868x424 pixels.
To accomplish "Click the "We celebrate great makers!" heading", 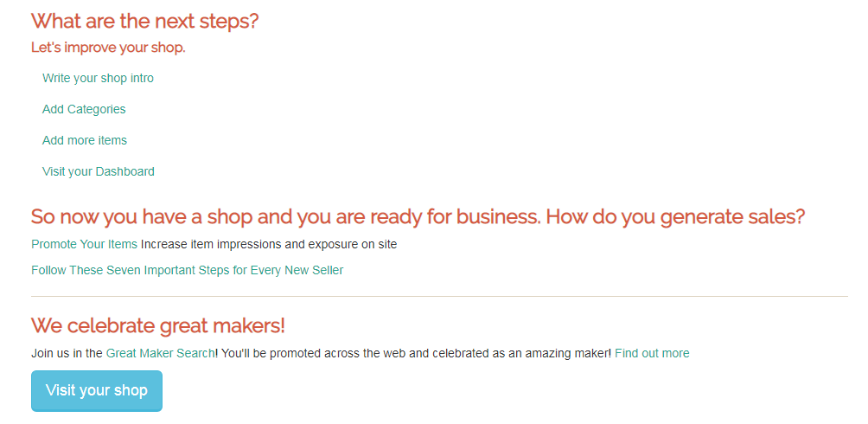I will pos(158,325).
